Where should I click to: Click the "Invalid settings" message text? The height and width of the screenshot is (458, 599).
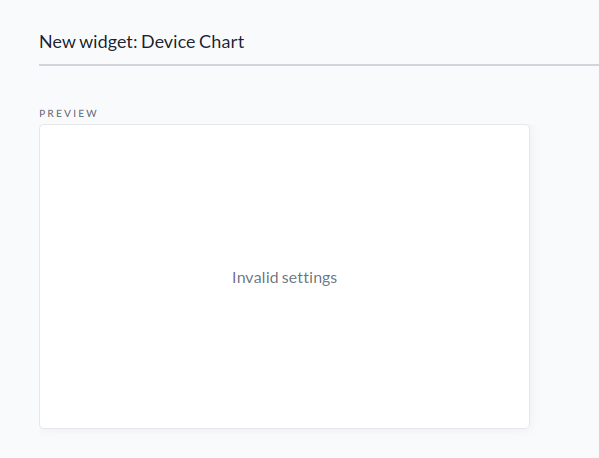point(284,278)
